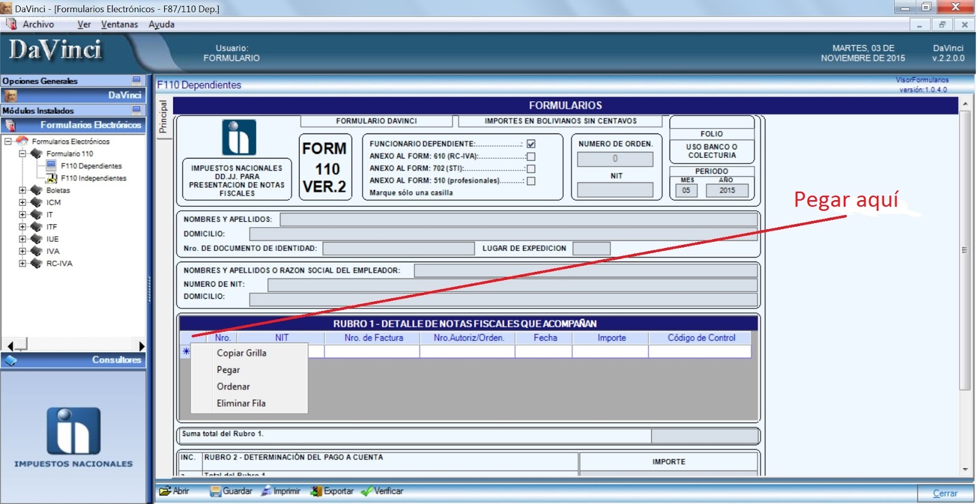Check Anexo al Form 702 (STI) box
The width and height of the screenshot is (980, 504).
[531, 168]
